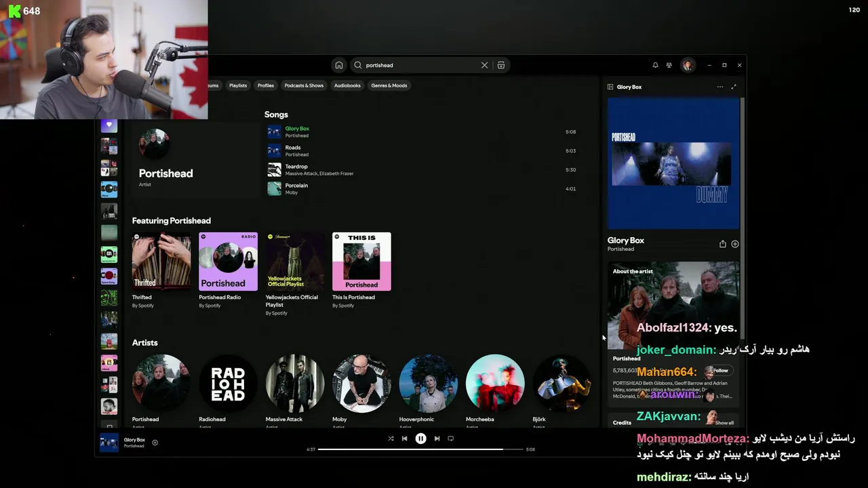Open Friend Activity icon
The height and width of the screenshot is (488, 868).
pyautogui.click(x=669, y=65)
